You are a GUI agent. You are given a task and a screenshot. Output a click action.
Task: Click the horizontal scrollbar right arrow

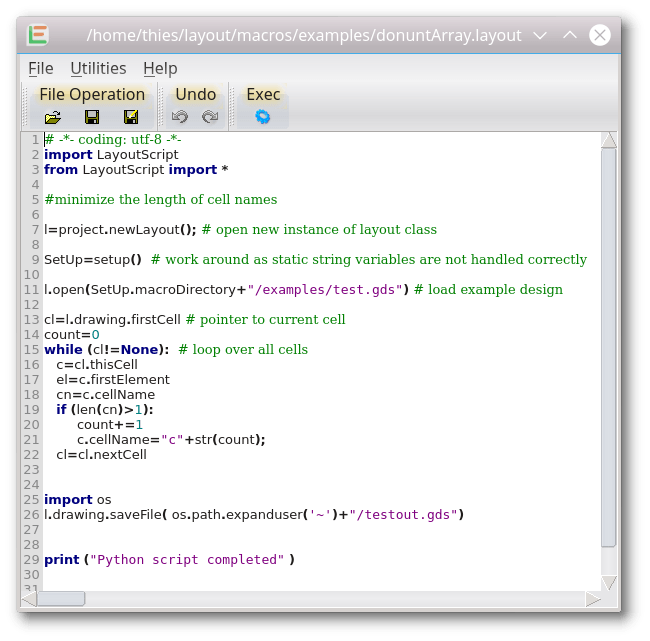coord(593,599)
